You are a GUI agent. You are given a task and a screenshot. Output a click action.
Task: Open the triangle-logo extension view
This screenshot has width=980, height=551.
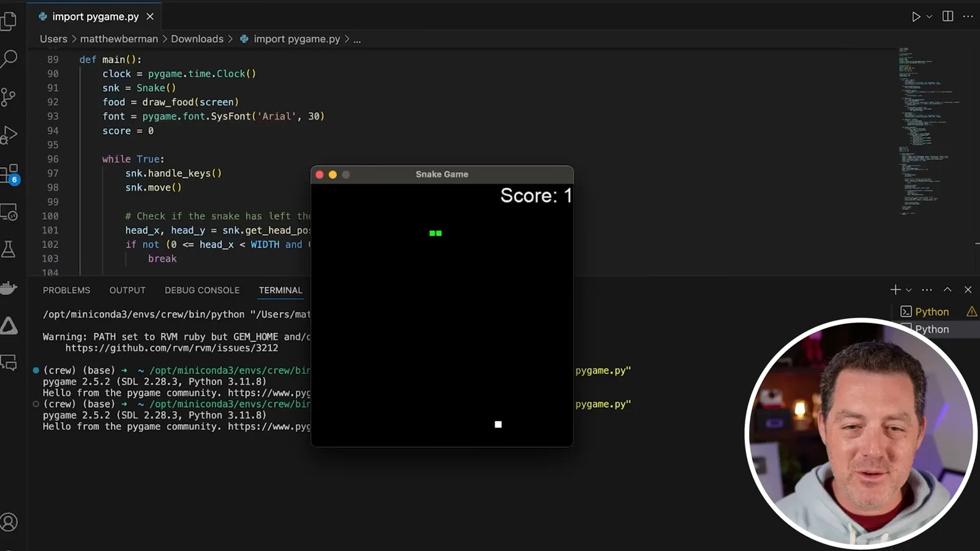click(9, 325)
